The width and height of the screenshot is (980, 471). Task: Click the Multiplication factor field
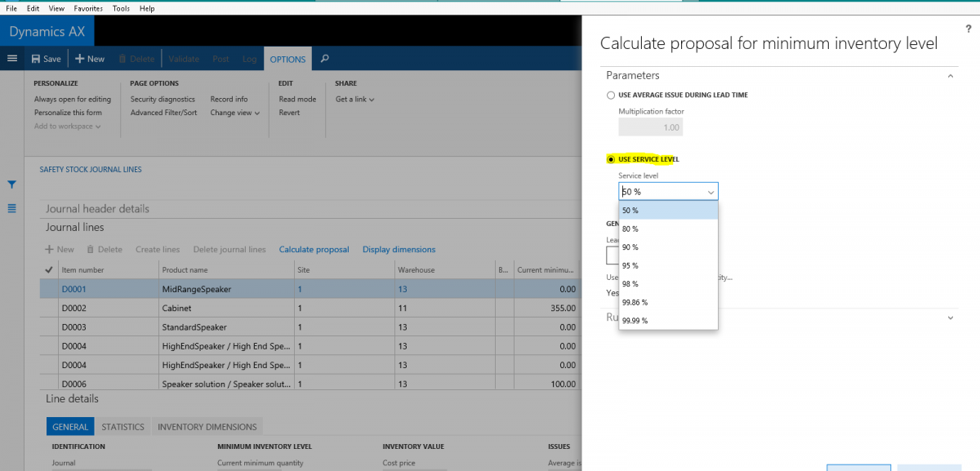650,127
